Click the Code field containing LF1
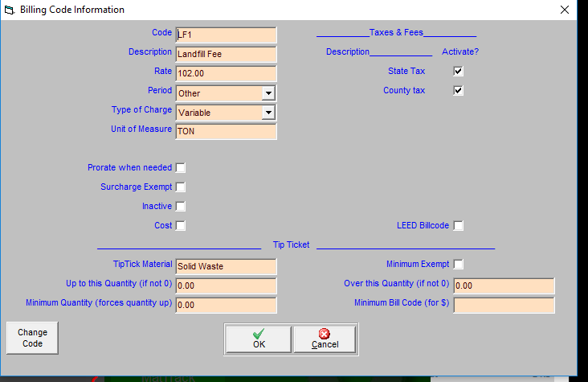Viewport: 588px width, 382px height. (x=226, y=35)
